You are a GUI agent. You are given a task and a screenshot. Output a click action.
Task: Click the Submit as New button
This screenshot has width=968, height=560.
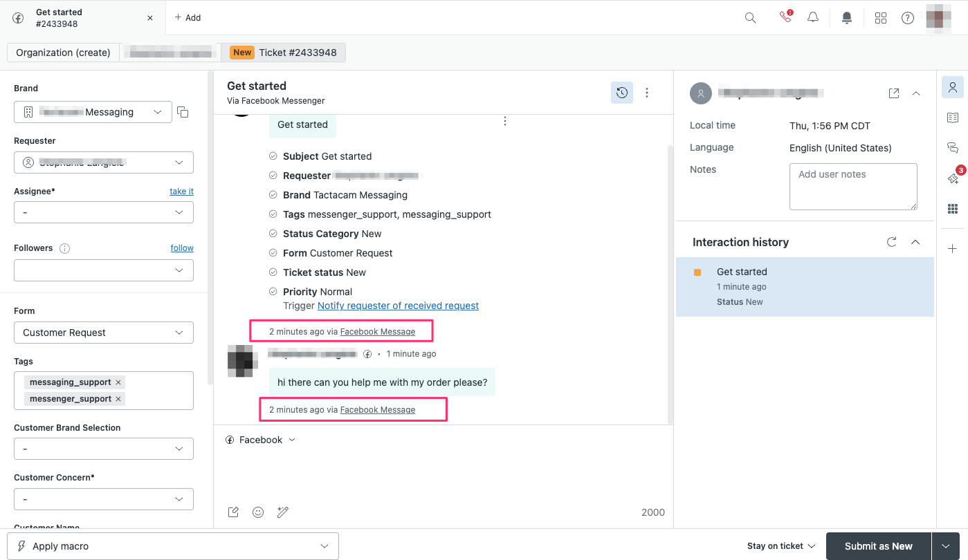[878, 546]
